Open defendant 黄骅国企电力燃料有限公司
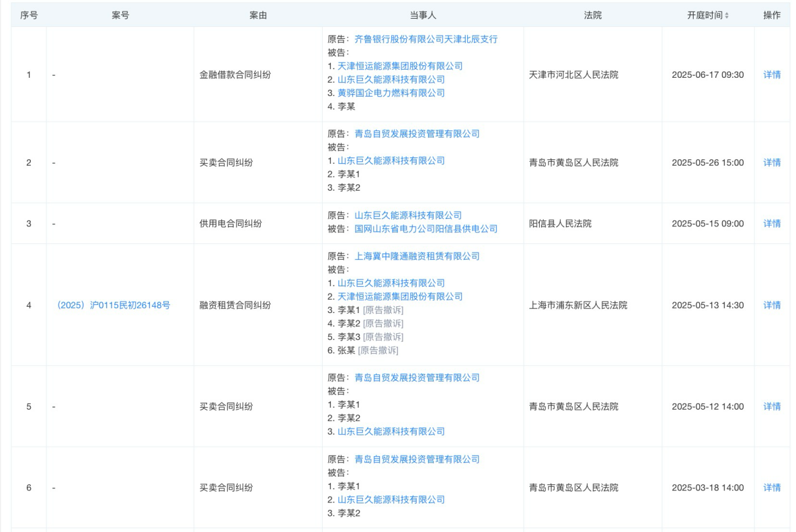The height and width of the screenshot is (532, 796). click(391, 93)
